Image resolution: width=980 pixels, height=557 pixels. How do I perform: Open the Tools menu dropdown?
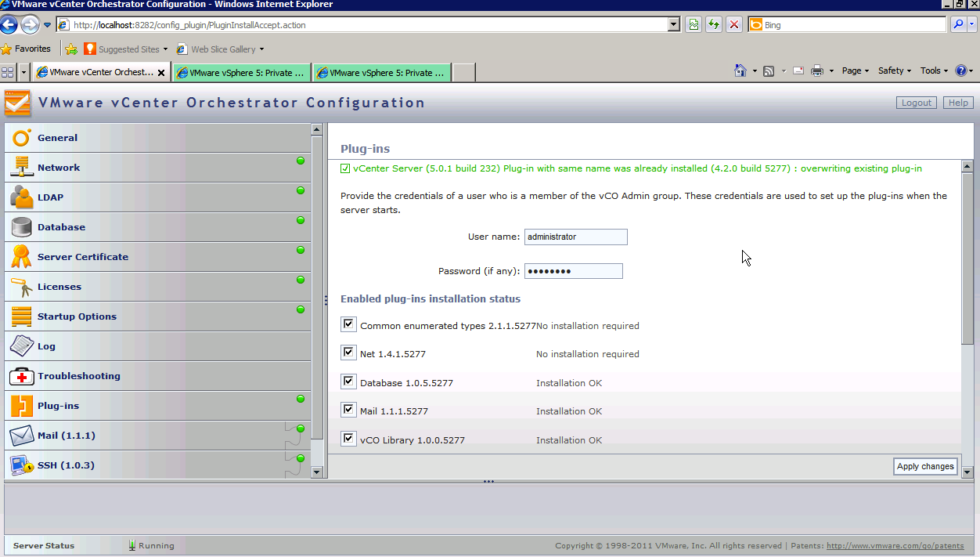tap(934, 71)
